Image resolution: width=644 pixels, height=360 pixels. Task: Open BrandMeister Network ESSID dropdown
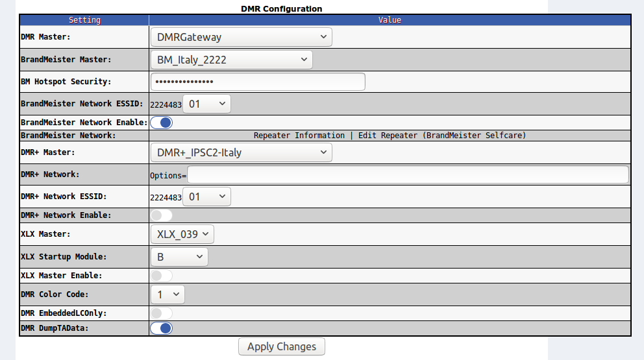[206, 104]
